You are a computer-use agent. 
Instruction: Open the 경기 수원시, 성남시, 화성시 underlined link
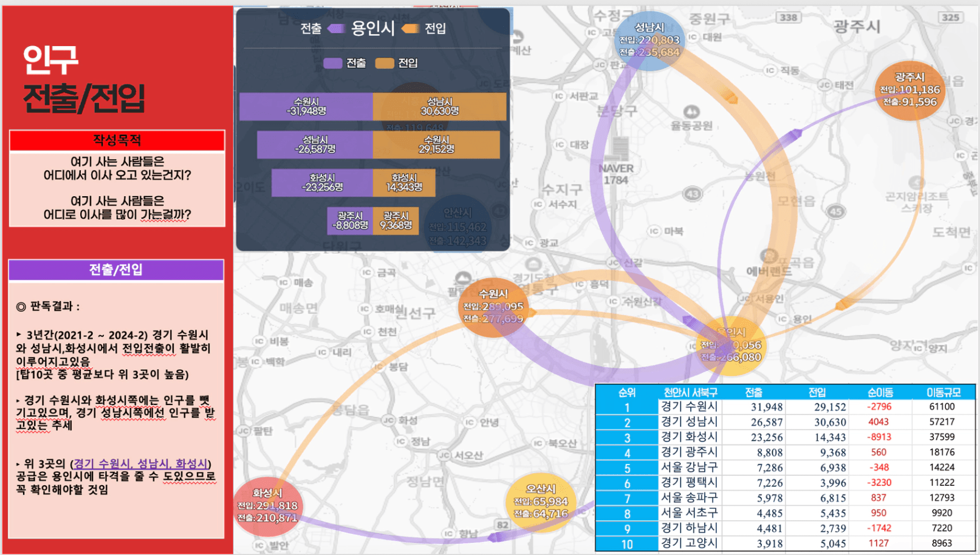point(140,464)
